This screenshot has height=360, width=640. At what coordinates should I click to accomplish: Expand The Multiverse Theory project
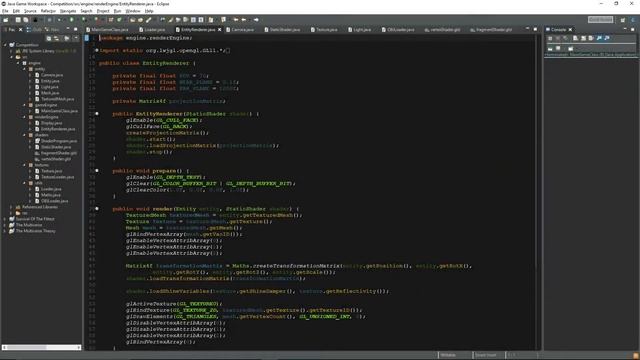5,231
